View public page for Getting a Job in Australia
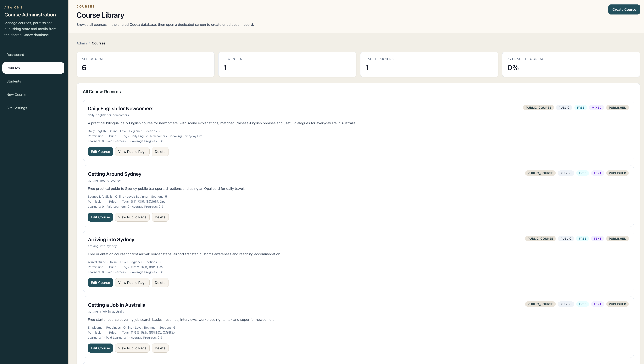The height and width of the screenshot is (364, 644). 132,348
